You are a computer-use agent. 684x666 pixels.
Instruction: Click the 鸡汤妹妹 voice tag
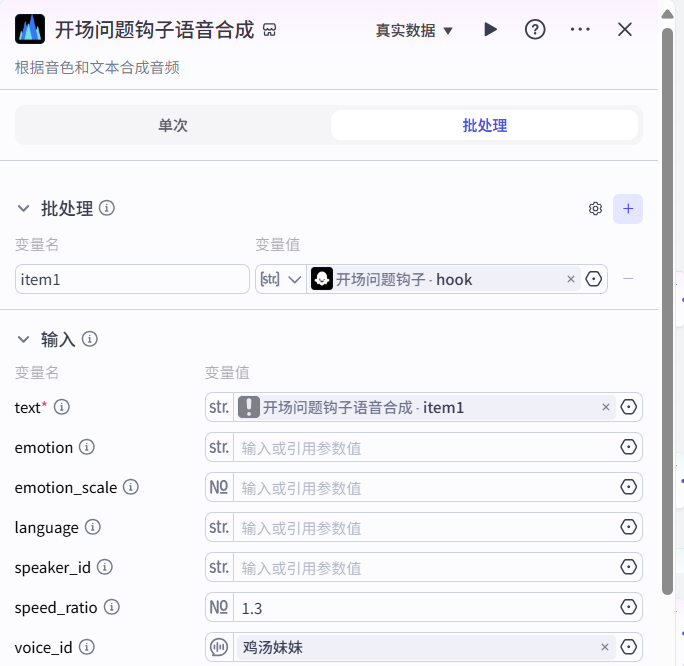(425, 647)
